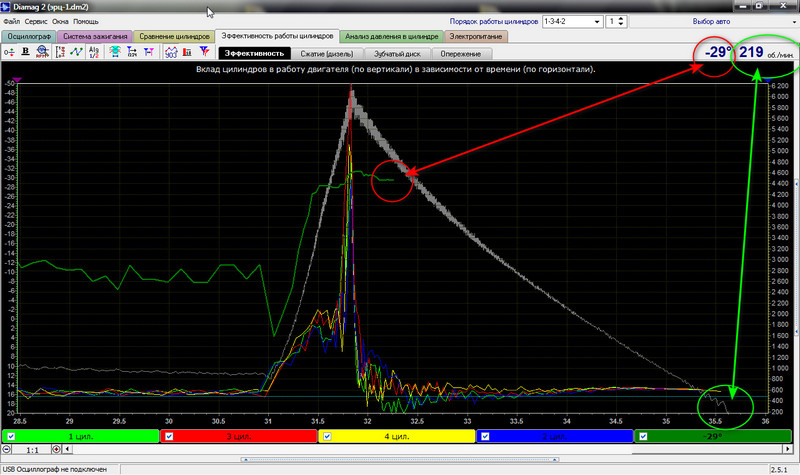800x475 pixels.
Task: Click the "0÷" zero-level toolbar icon
Action: point(9,52)
